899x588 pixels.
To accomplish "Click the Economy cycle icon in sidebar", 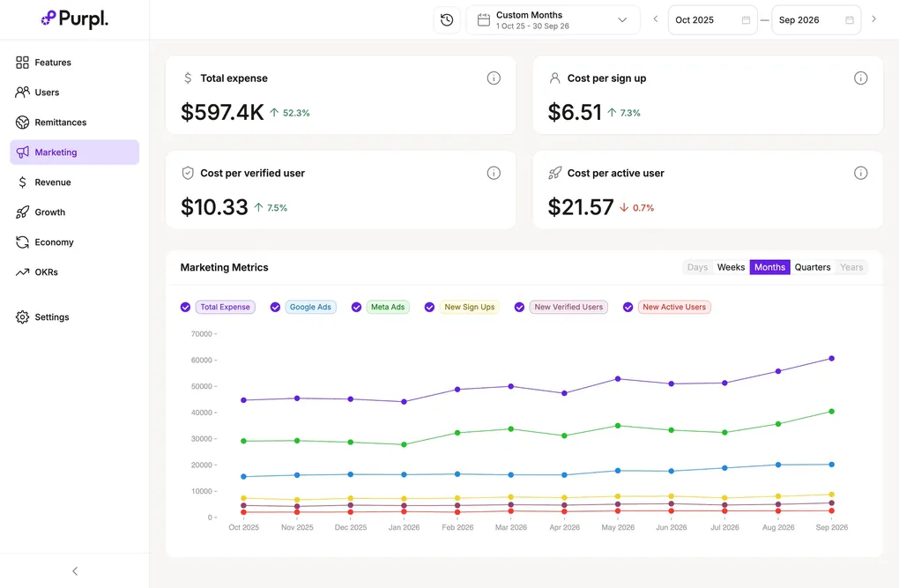I will (22, 242).
